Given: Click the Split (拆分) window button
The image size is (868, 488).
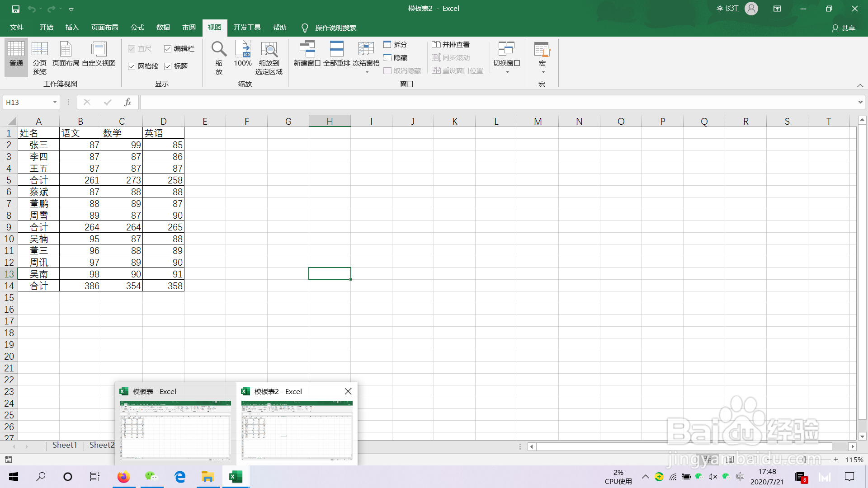Looking at the screenshot, I should coord(396,44).
